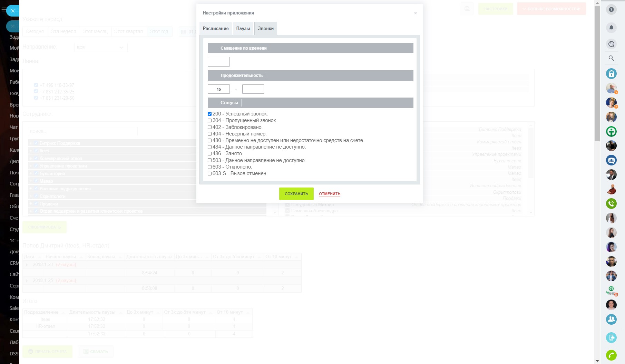Click the page vertical scrollbar thumb
Viewport: 625px width, 364px height.
pyautogui.click(x=597, y=73)
